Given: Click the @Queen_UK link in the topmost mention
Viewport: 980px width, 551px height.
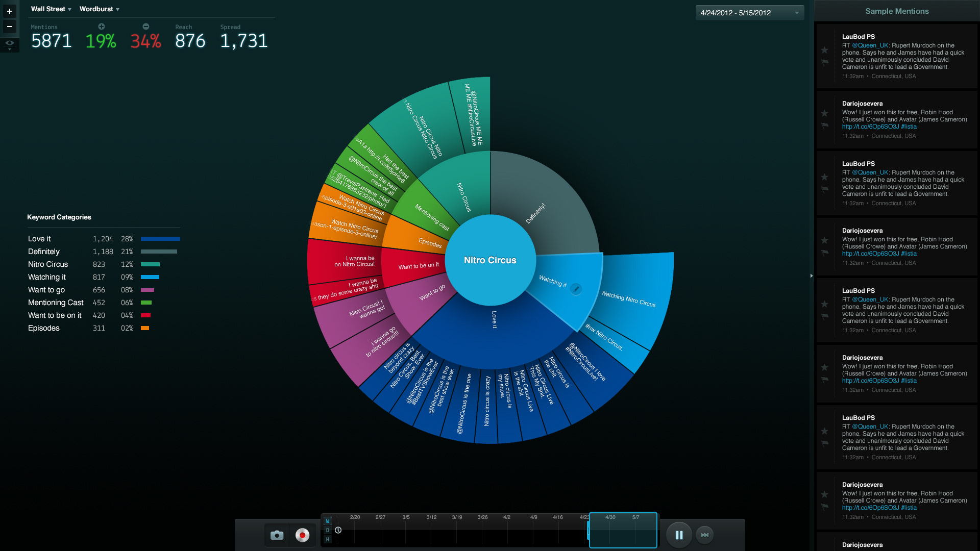Looking at the screenshot, I should point(870,45).
